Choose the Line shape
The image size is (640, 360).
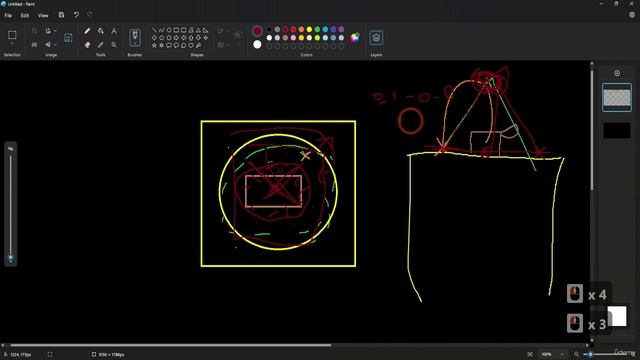(154, 30)
